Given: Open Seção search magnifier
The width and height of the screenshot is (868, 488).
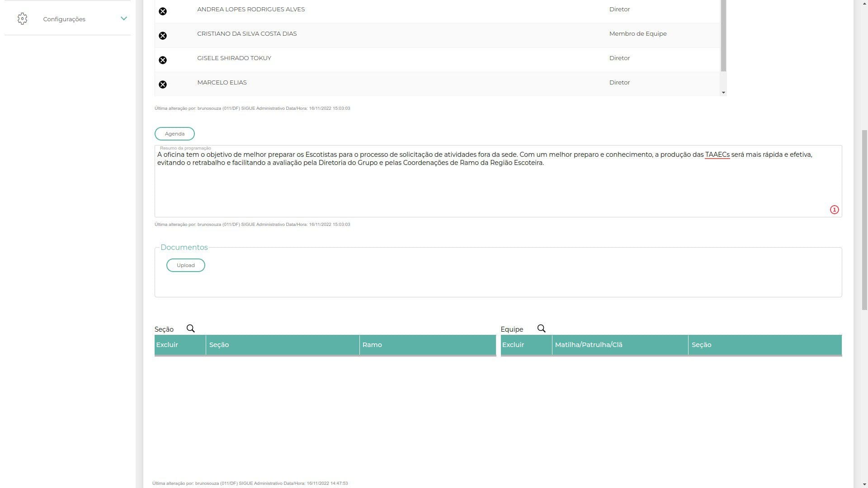Looking at the screenshot, I should (x=190, y=328).
